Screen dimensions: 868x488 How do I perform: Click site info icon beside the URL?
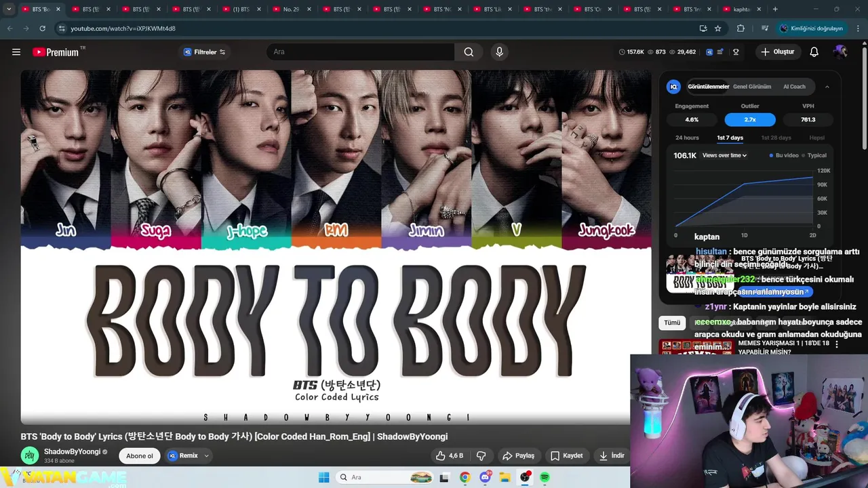pyautogui.click(x=61, y=28)
